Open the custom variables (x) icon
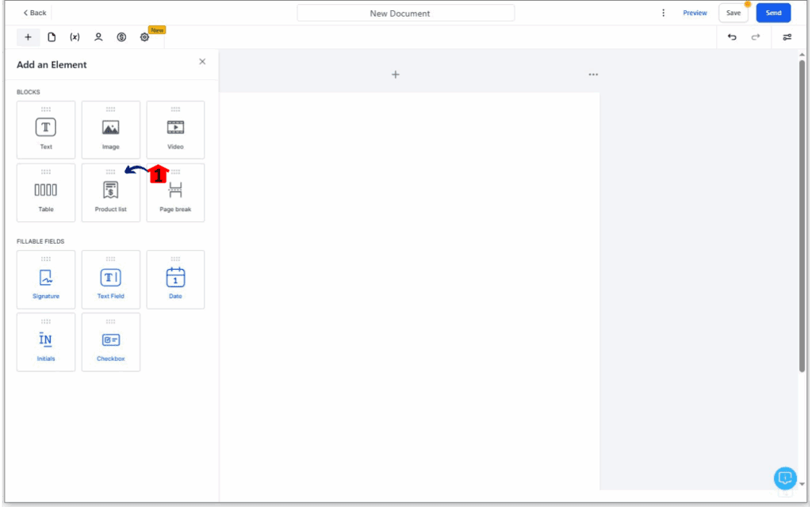 [x=75, y=37]
